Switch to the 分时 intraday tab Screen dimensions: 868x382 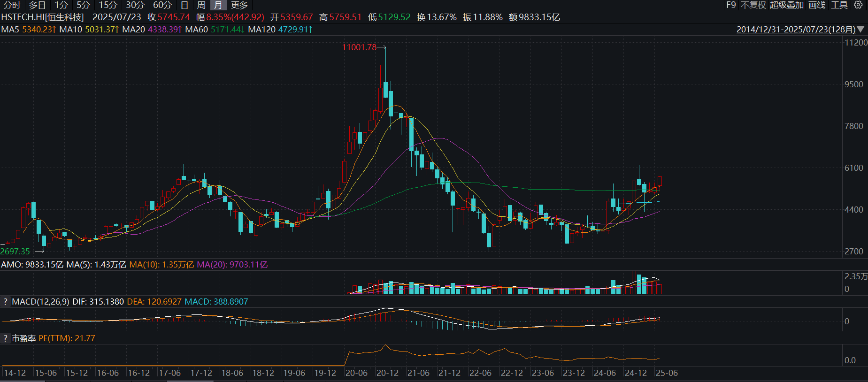pyautogui.click(x=12, y=5)
